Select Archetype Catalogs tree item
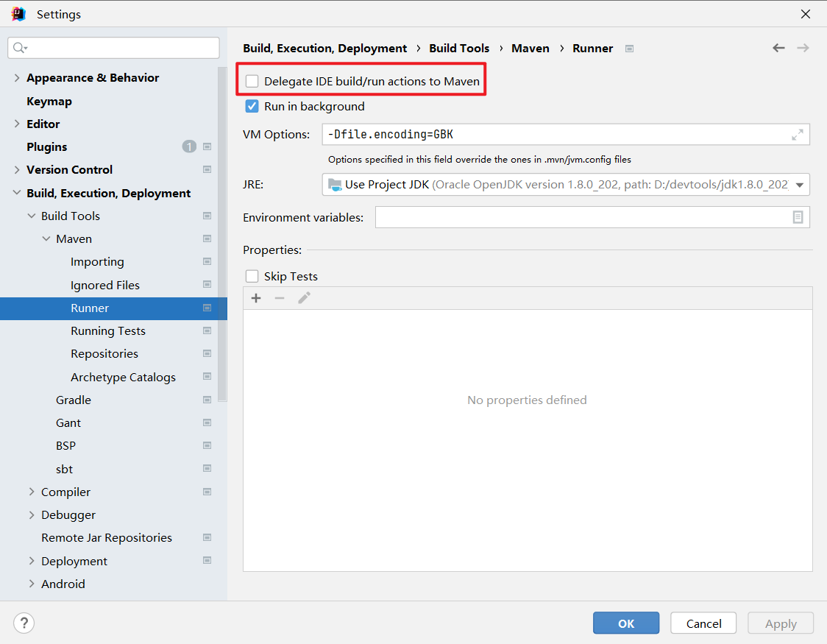This screenshot has height=644, width=827. [123, 377]
